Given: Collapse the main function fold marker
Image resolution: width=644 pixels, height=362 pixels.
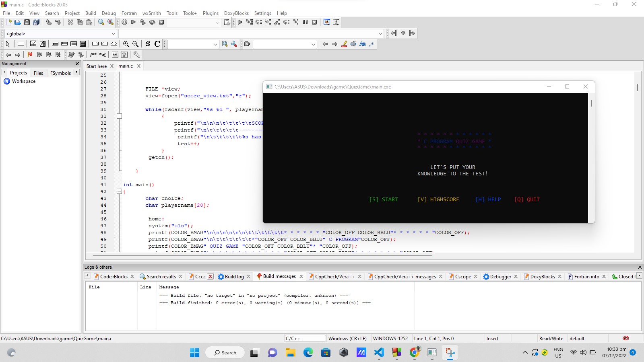Looking at the screenshot, I should point(119,191).
